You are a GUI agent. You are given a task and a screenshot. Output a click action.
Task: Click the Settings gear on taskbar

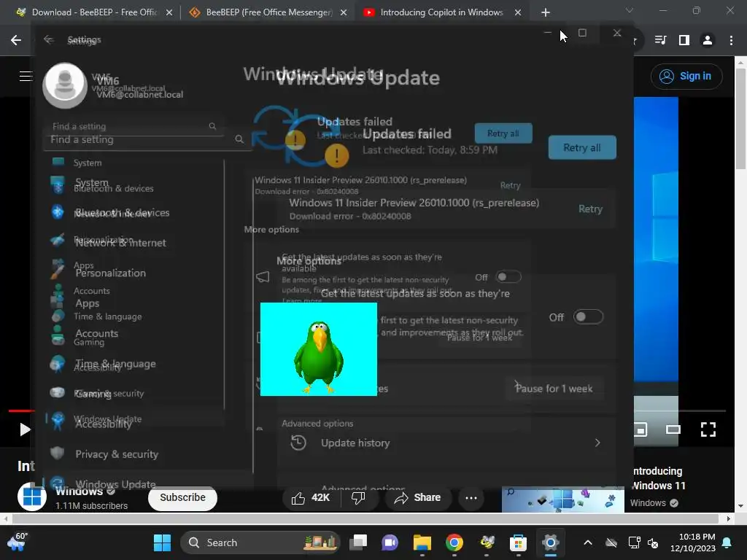(550, 542)
